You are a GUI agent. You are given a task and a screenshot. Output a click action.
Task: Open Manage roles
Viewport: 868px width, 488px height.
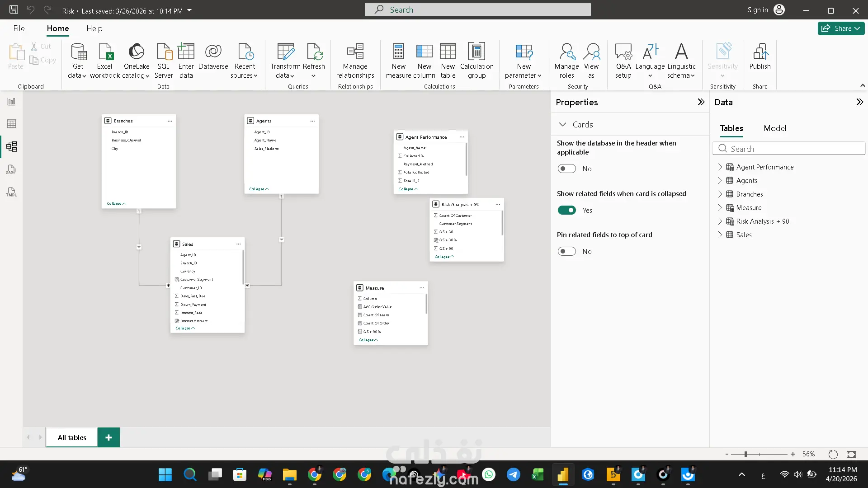click(x=566, y=61)
